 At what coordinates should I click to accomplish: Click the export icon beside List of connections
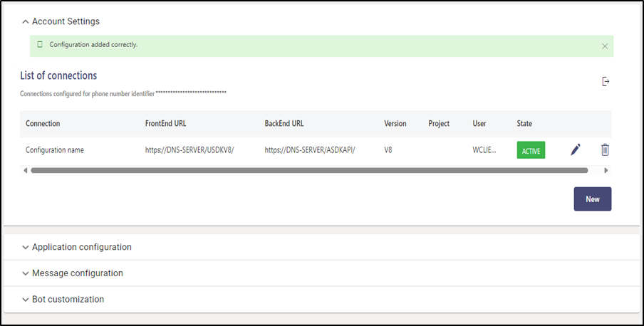(x=606, y=82)
